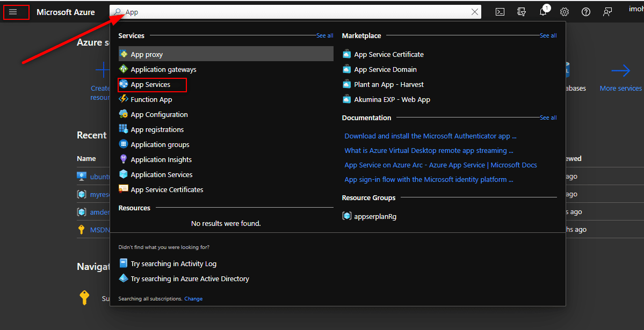This screenshot has height=330, width=644.
Task: Click the App Services globe icon
Action: tap(123, 84)
